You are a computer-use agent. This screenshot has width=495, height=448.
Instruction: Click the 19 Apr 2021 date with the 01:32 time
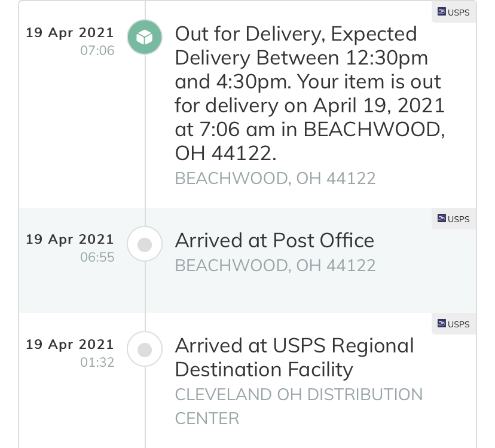(70, 345)
